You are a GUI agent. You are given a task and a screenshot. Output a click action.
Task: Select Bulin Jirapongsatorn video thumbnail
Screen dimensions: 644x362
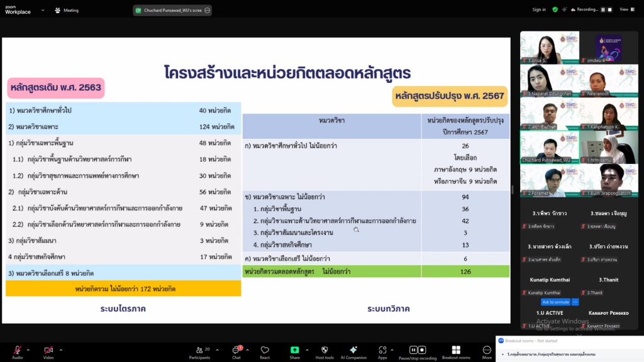pyautogui.click(x=609, y=180)
